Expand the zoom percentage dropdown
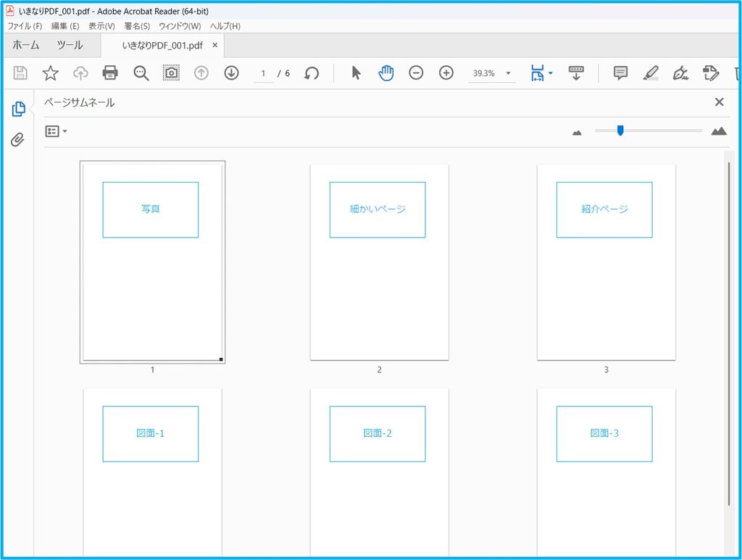 pyautogui.click(x=508, y=73)
